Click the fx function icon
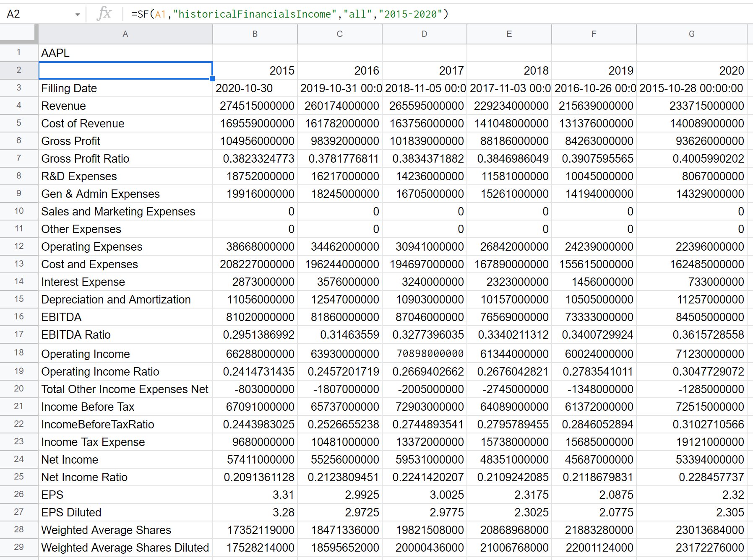753x560 pixels. [x=104, y=14]
